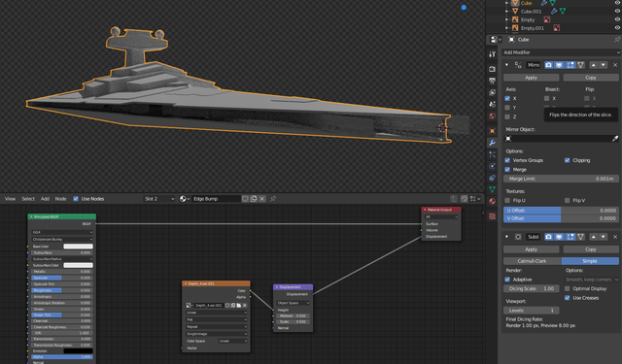The width and height of the screenshot is (622, 364).
Task: Collapse the Mirror modifier panel
Action: pos(506,65)
